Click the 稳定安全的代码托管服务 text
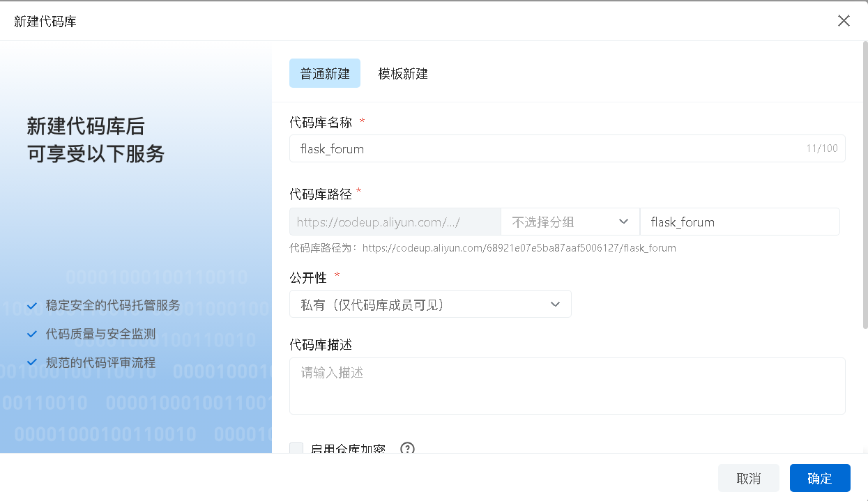 click(113, 305)
